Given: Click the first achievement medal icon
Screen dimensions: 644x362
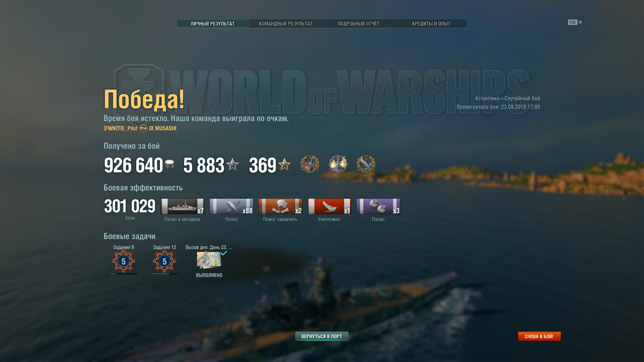Looking at the screenshot, I should pyautogui.click(x=310, y=164).
